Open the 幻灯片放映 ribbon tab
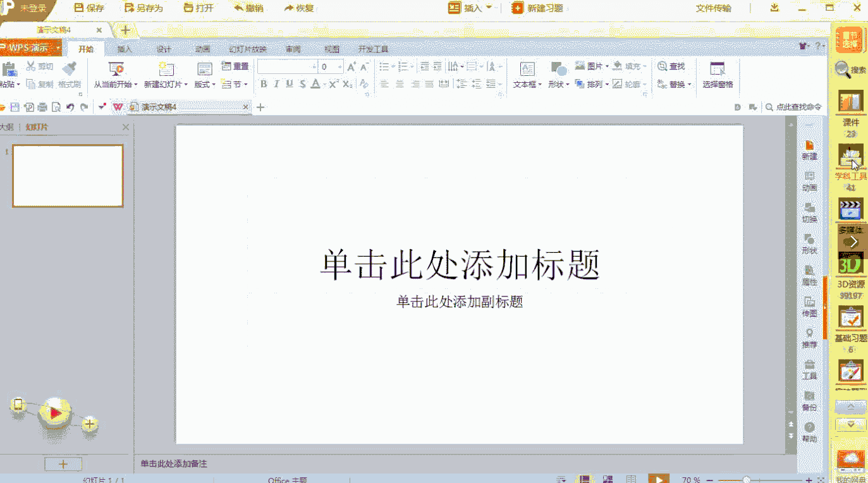Viewport: 868px width, 483px height. (248, 49)
